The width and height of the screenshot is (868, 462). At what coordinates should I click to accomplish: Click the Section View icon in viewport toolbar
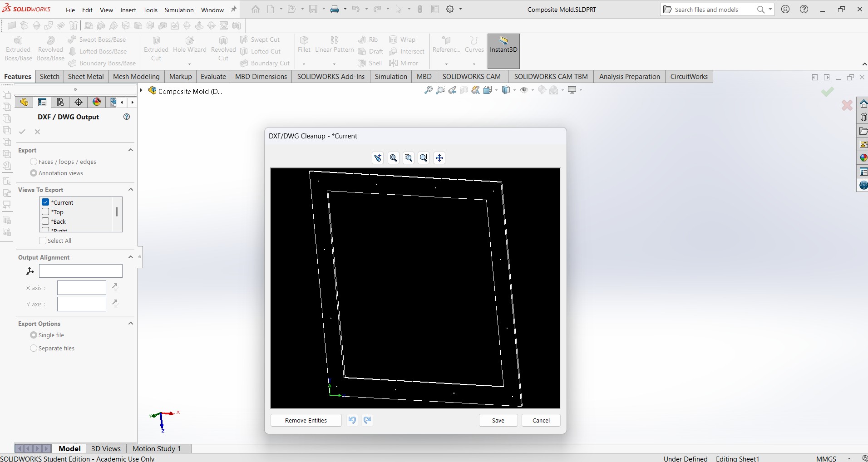tap(464, 90)
